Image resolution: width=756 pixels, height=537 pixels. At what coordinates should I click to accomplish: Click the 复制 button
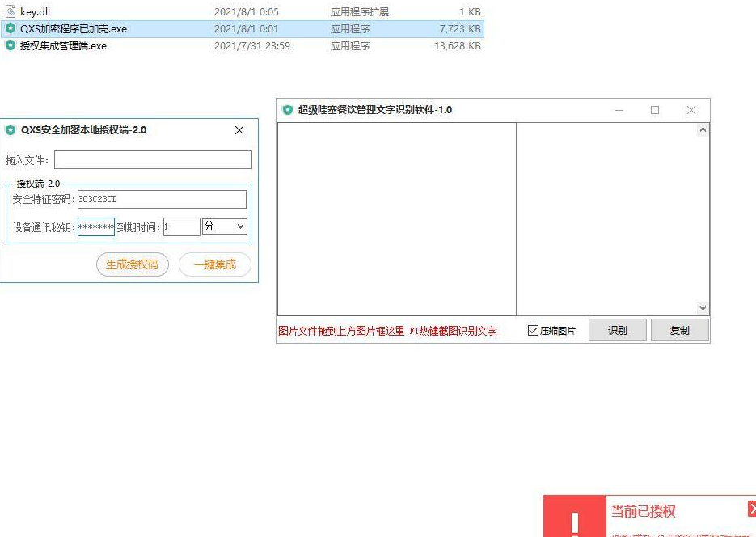point(679,330)
